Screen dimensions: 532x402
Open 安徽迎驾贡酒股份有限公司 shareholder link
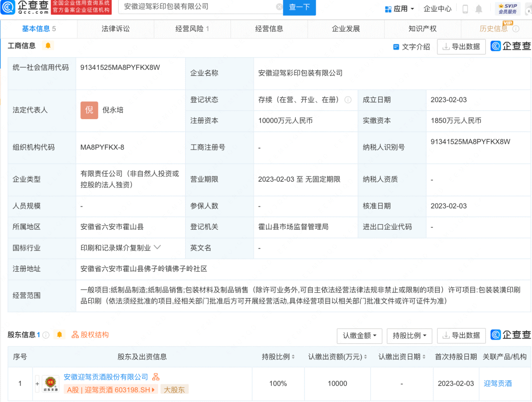point(106,377)
